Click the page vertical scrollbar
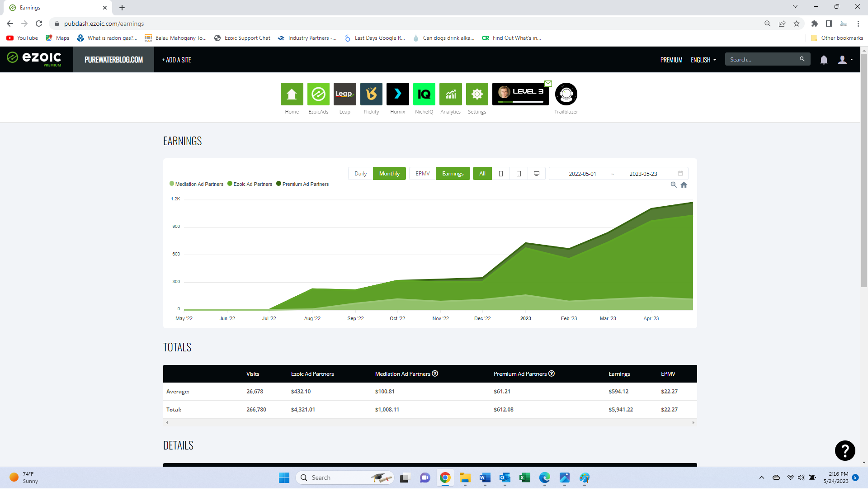This screenshot has height=492, width=868. 864,170
